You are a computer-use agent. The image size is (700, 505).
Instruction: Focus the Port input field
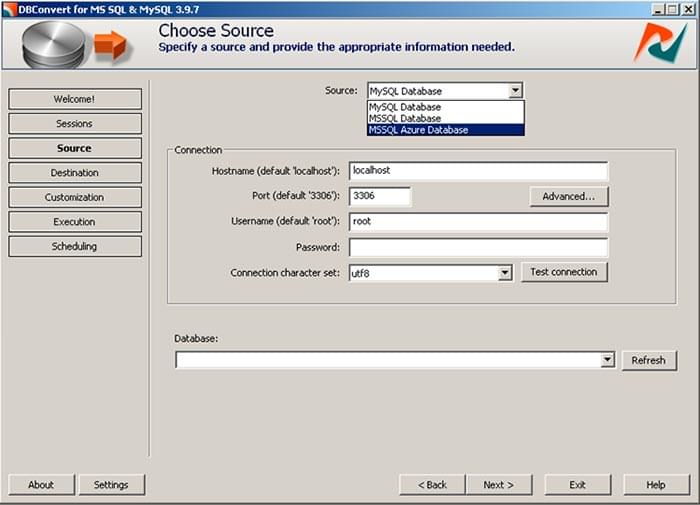point(379,196)
